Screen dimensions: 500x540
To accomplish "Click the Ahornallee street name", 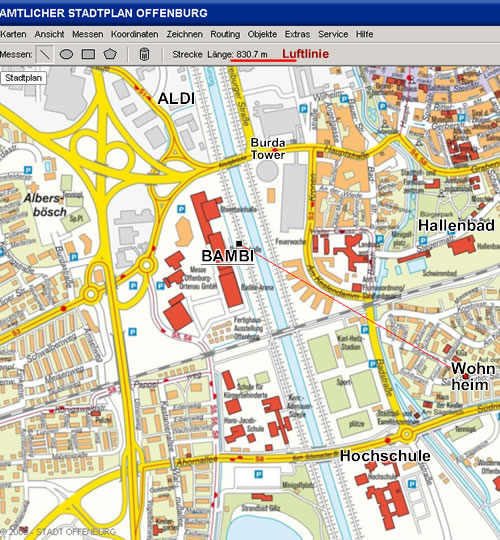I will tap(197, 460).
